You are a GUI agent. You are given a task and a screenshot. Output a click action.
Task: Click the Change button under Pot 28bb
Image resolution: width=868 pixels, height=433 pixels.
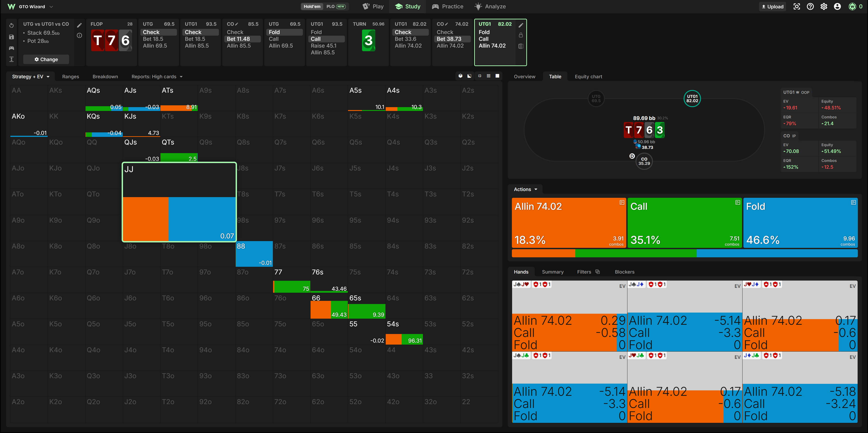tap(46, 59)
